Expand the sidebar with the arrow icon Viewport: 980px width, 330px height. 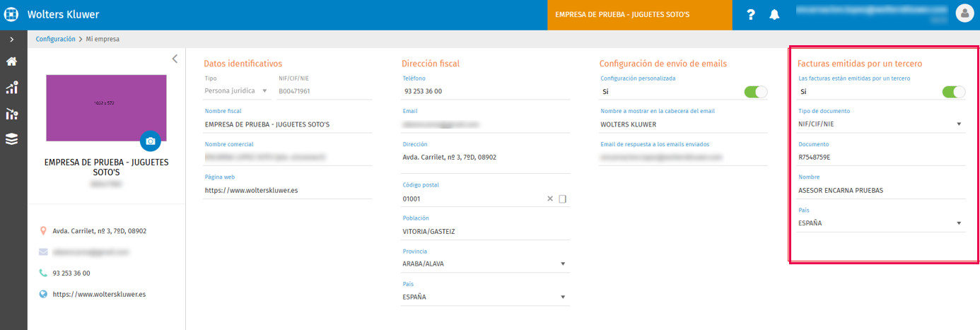(x=11, y=40)
